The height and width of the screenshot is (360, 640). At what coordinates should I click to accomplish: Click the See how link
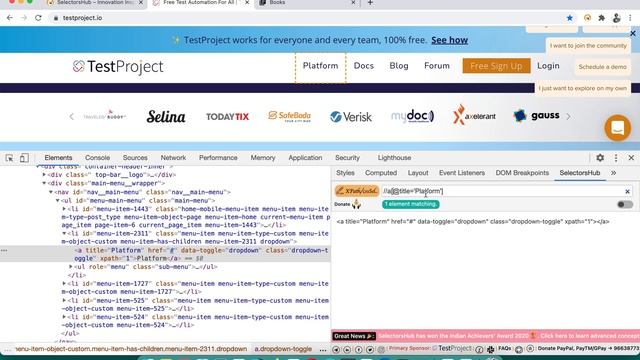click(449, 40)
